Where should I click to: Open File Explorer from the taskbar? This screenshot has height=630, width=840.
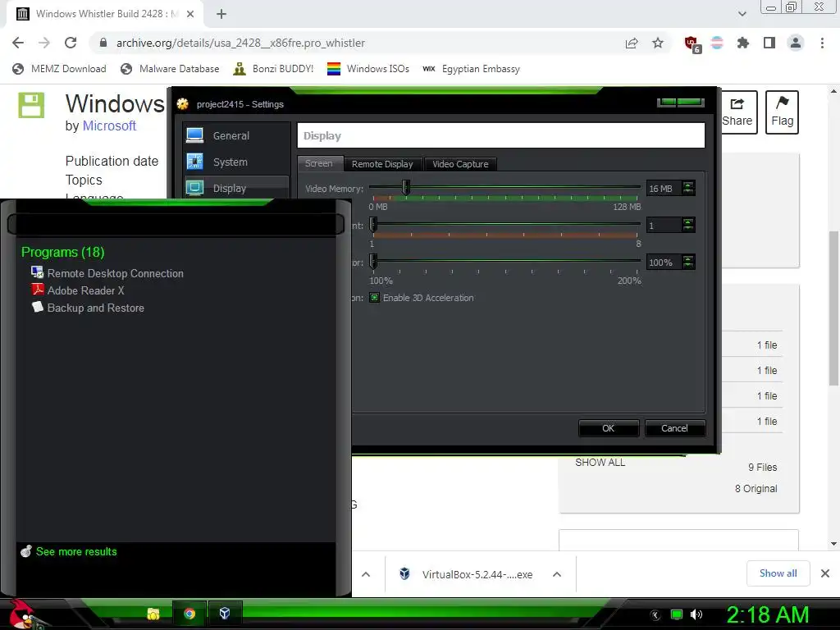(153, 614)
